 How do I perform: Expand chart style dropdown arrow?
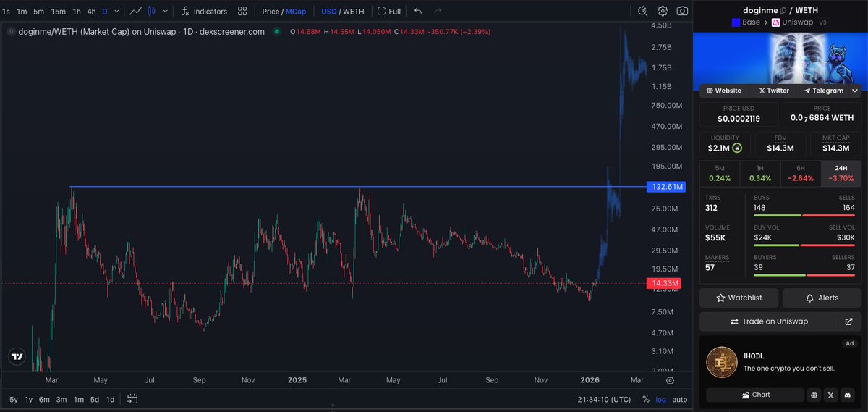[166, 12]
